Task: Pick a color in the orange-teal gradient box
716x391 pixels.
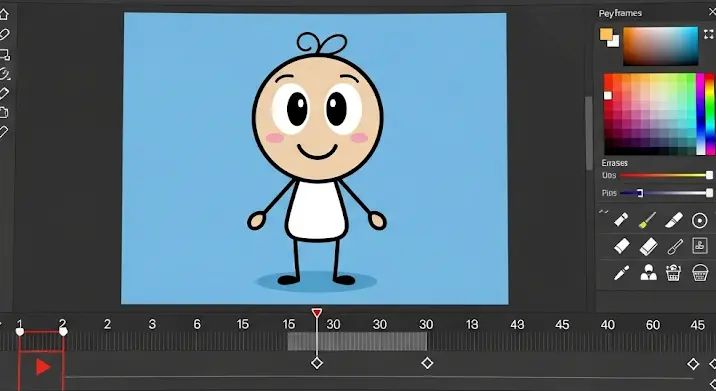Action: [661, 46]
